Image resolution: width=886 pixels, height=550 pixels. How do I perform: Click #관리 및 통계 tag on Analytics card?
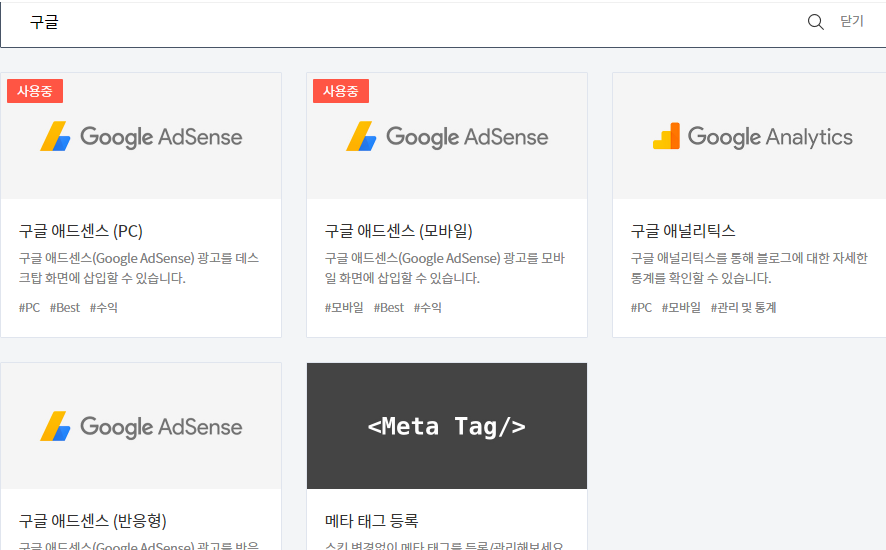pyautogui.click(x=743, y=308)
